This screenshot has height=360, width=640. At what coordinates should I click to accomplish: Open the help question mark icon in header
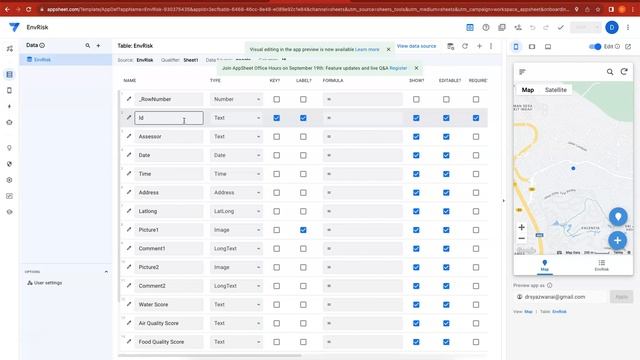click(x=486, y=27)
